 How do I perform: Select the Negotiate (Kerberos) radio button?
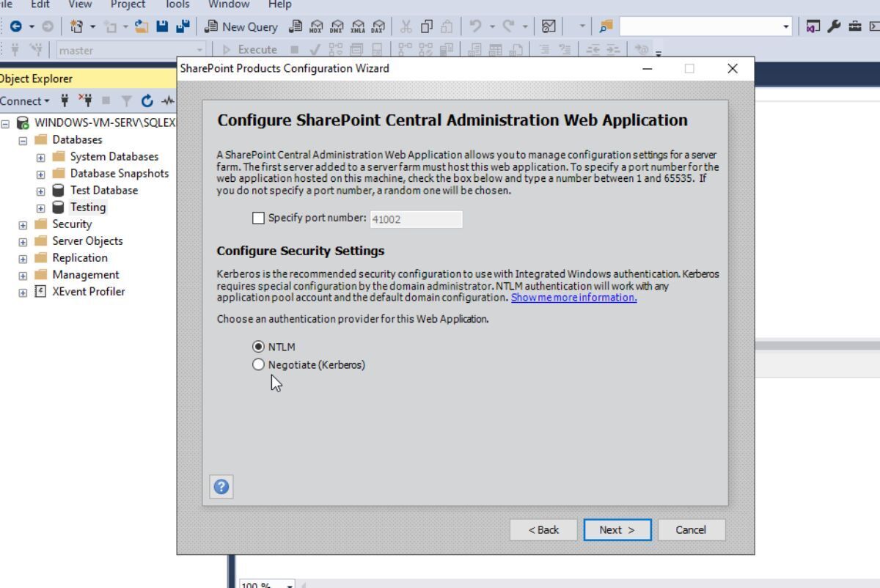[258, 364]
